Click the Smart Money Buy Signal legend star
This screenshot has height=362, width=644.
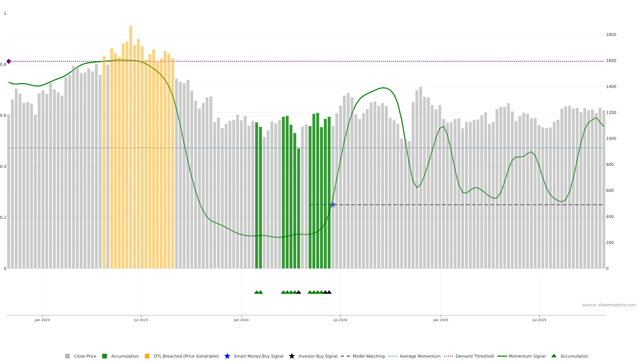click(227, 356)
